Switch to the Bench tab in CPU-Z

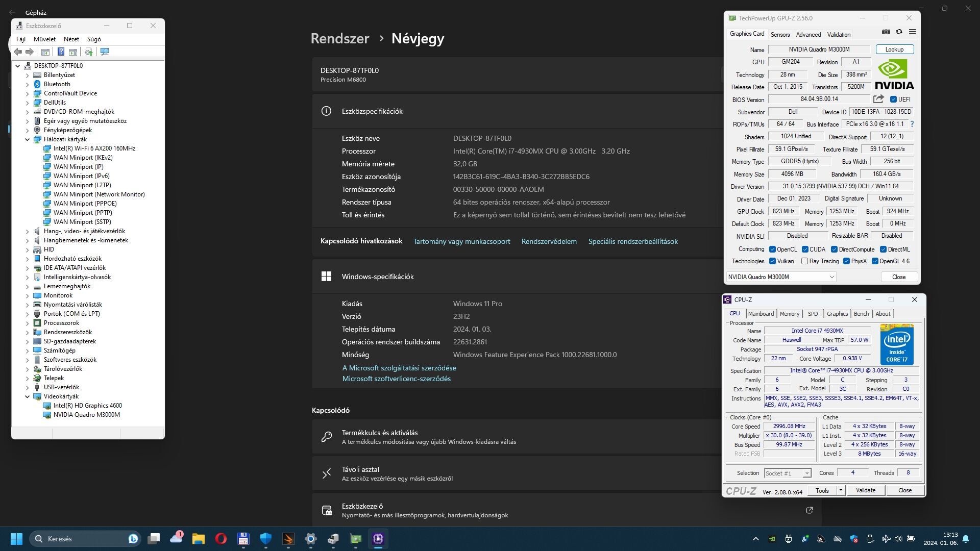[x=861, y=314]
